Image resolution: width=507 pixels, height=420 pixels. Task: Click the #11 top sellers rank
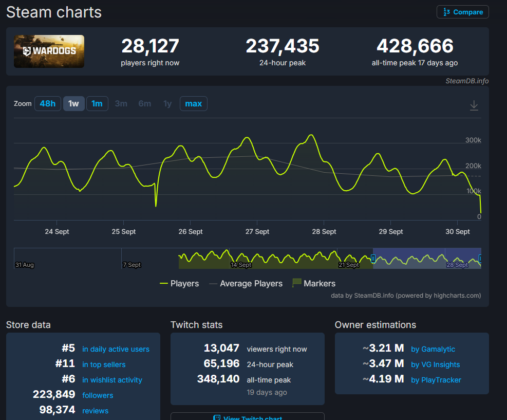click(65, 363)
